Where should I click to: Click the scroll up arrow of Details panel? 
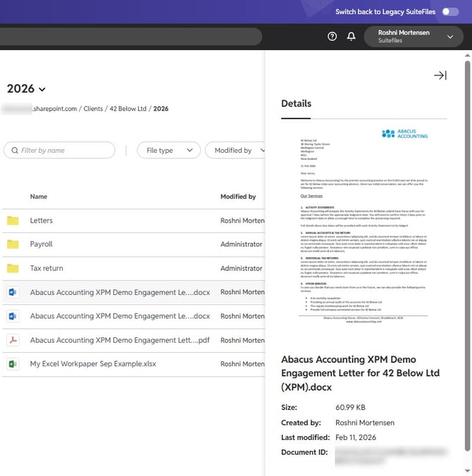click(x=468, y=55)
